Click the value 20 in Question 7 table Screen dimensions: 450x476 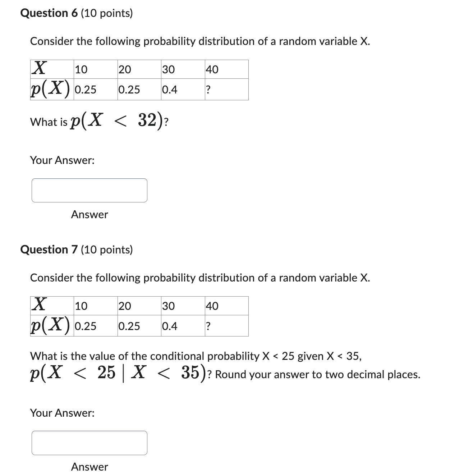(x=124, y=306)
